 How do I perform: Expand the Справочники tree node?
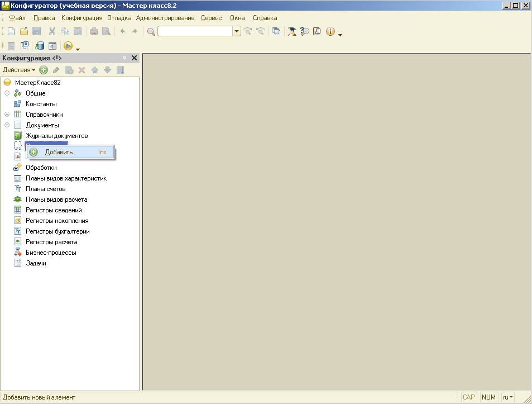7,115
